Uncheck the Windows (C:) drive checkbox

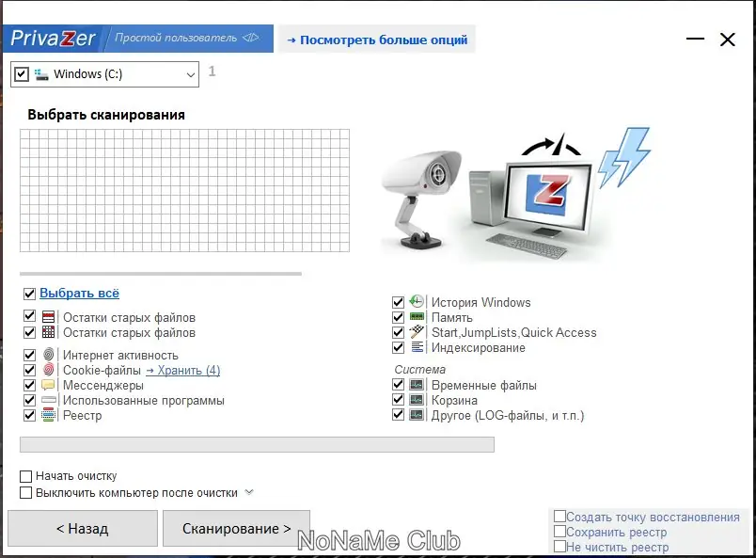[22, 74]
